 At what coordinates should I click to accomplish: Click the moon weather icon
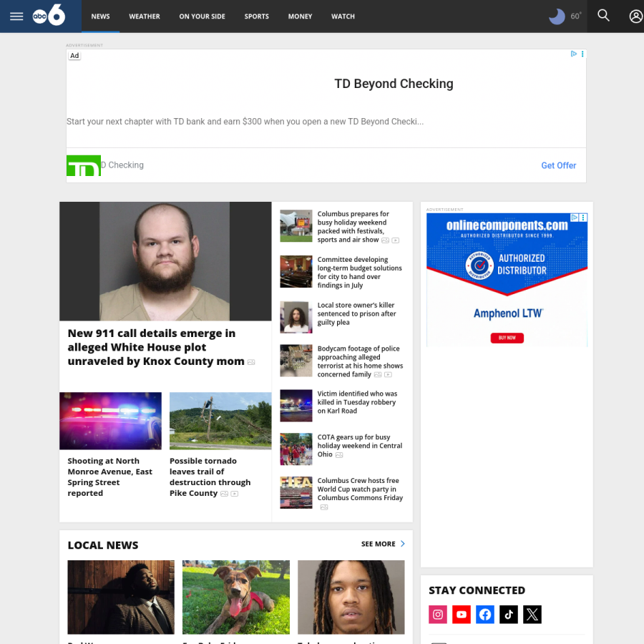pyautogui.click(x=557, y=16)
